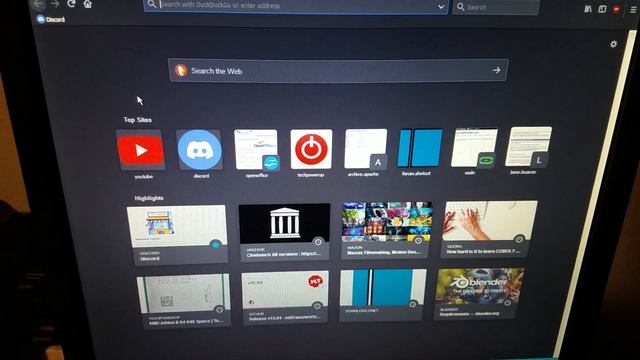The width and height of the screenshot is (640, 360).
Task: Click history clock icon on Blender card
Action: click(508, 303)
